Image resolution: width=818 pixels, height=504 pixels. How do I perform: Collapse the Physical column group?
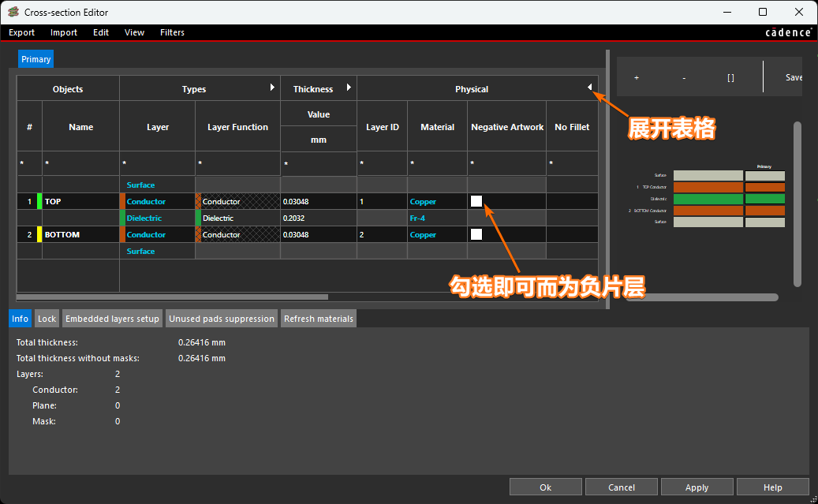coord(589,88)
